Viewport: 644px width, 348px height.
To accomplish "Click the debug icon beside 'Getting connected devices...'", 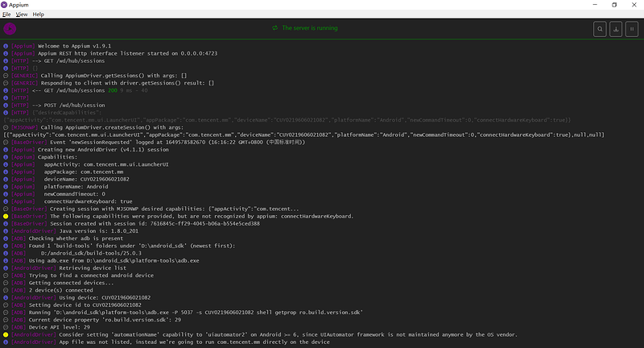I will [6, 283].
